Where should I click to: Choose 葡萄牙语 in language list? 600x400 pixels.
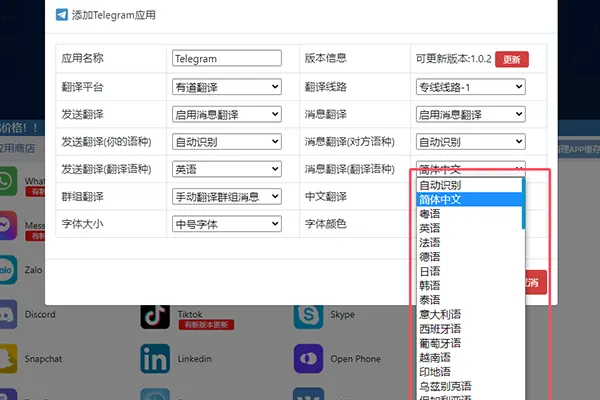(x=469, y=343)
